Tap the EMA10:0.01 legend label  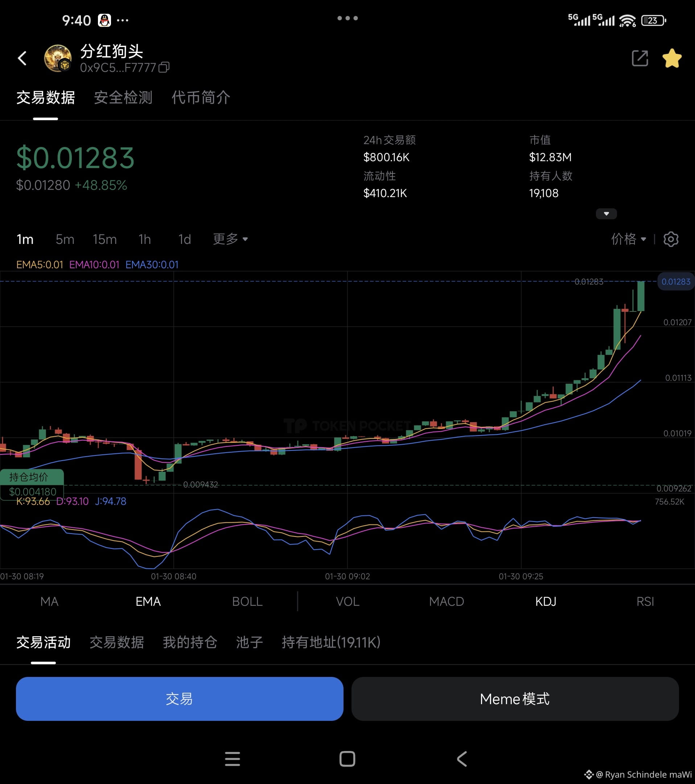coord(94,265)
